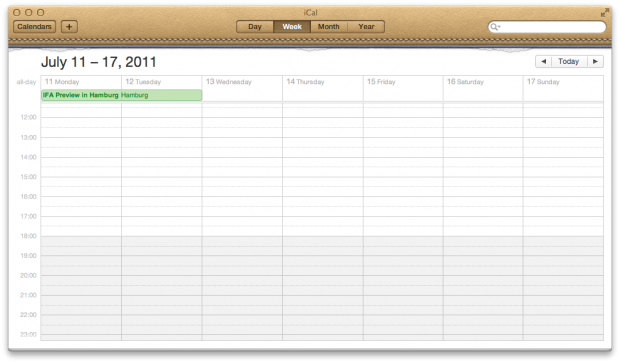Select IFA Preview in Hamburg event
Viewport: 620px width, 363px height.
[121, 95]
